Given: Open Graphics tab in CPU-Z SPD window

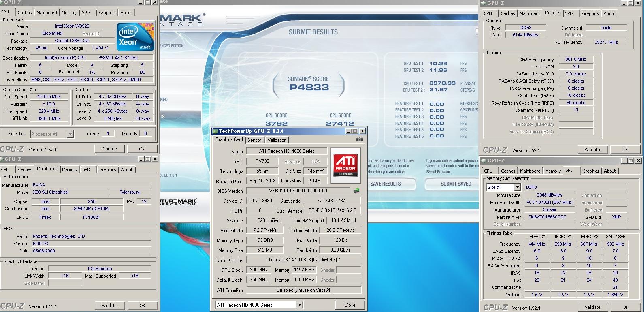Looking at the screenshot, I should point(591,171).
